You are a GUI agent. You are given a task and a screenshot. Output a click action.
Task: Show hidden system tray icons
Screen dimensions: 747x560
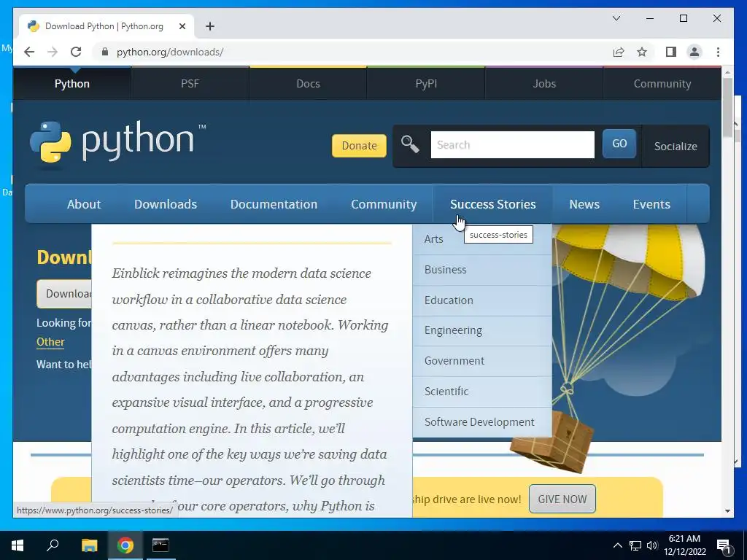coord(617,545)
